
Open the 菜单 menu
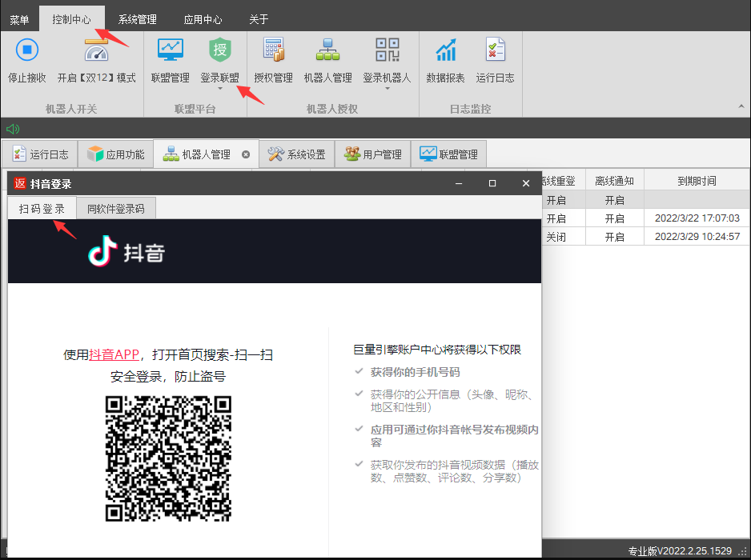[19, 20]
